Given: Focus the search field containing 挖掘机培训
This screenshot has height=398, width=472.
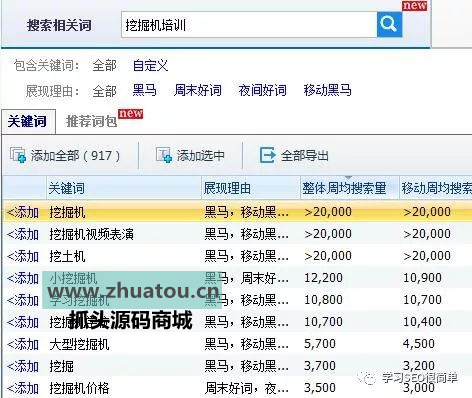Looking at the screenshot, I should 249,25.
